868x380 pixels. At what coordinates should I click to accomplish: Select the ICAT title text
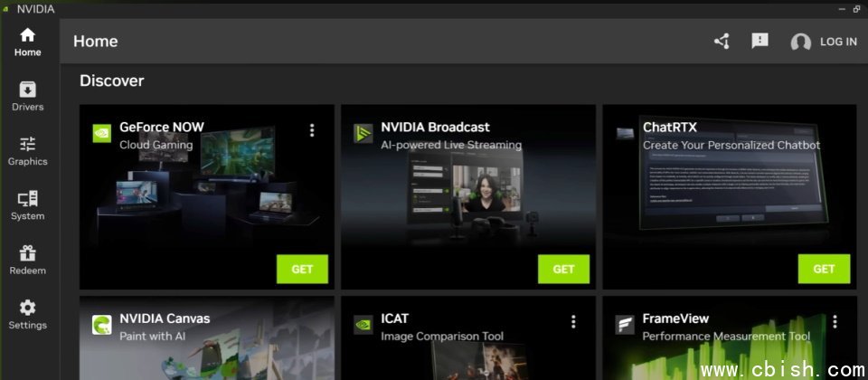pos(395,318)
